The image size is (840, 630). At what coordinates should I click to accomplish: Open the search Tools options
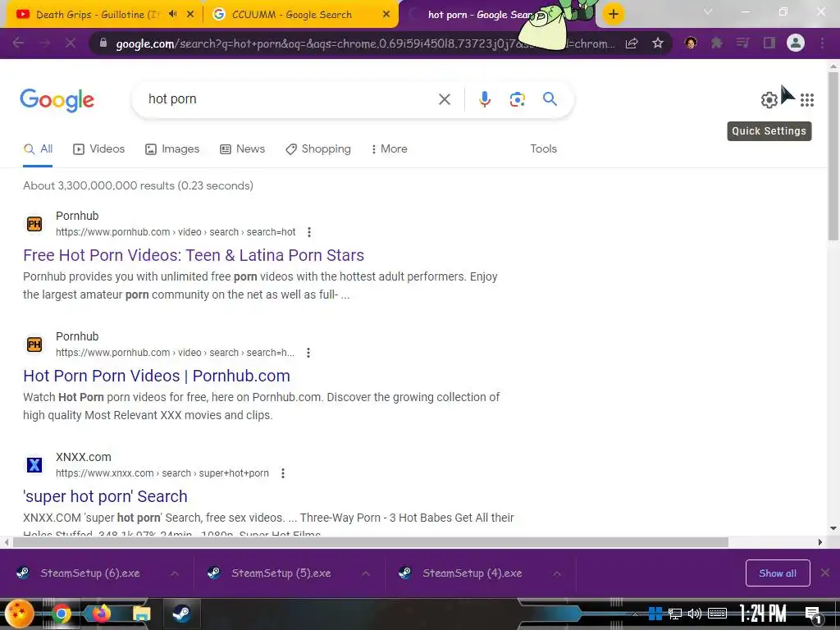543,149
